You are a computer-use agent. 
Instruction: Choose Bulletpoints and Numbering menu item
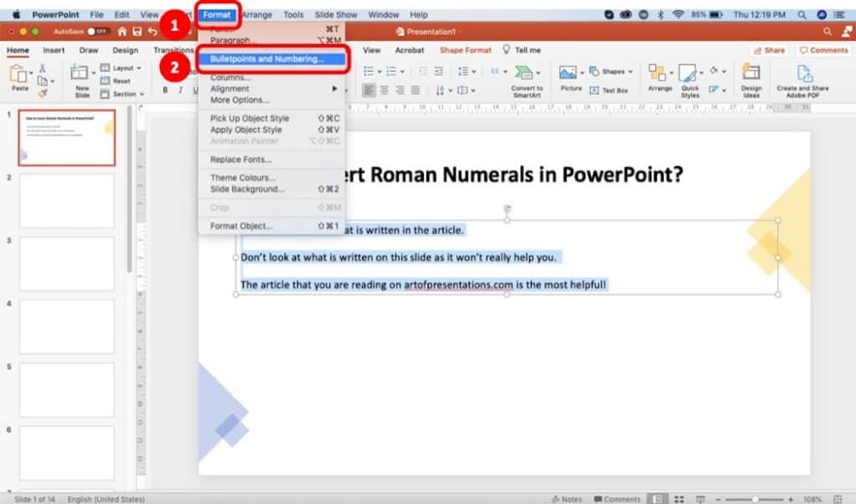click(x=272, y=59)
